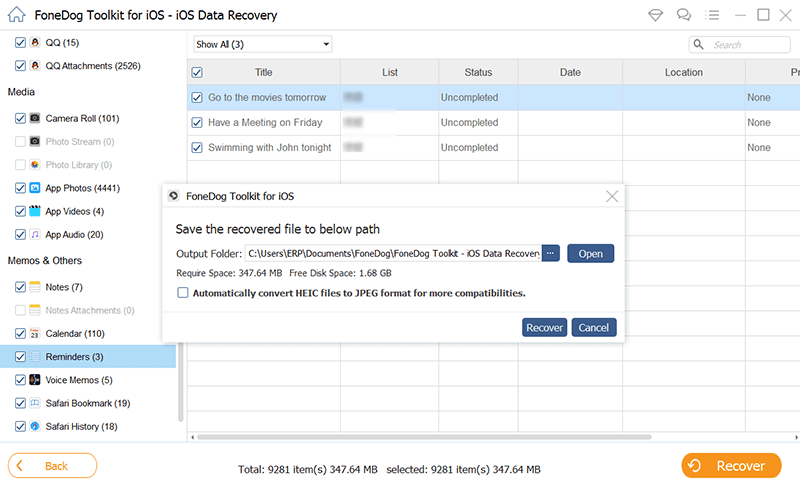800x489 pixels.
Task: Toggle the Reminders (3) checkbox
Action: tap(20, 356)
